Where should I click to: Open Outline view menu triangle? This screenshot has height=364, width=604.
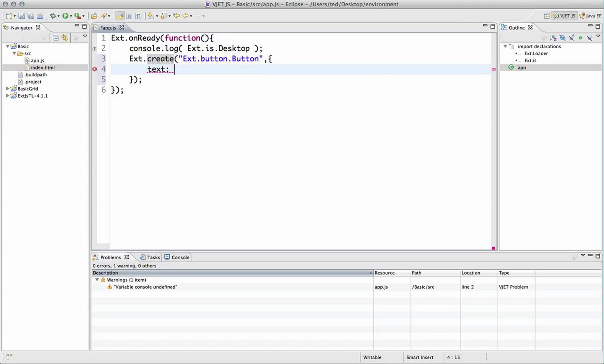click(598, 36)
